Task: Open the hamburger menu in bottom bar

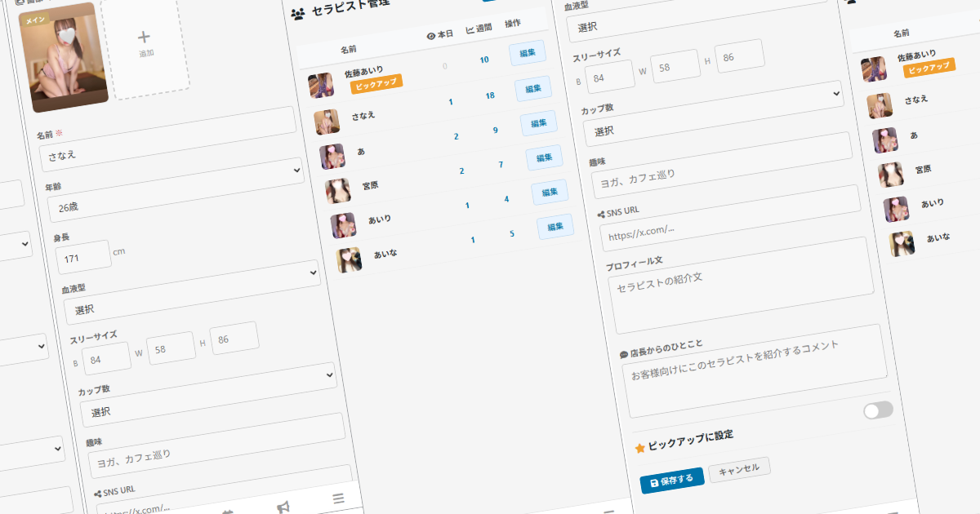Action: (x=338, y=498)
